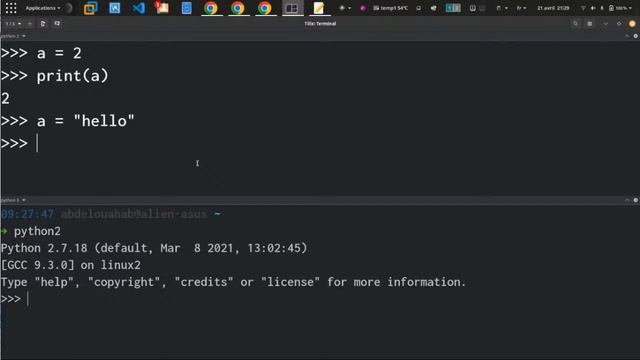Open the blue document app icon
640x360 pixels.
[187, 8]
